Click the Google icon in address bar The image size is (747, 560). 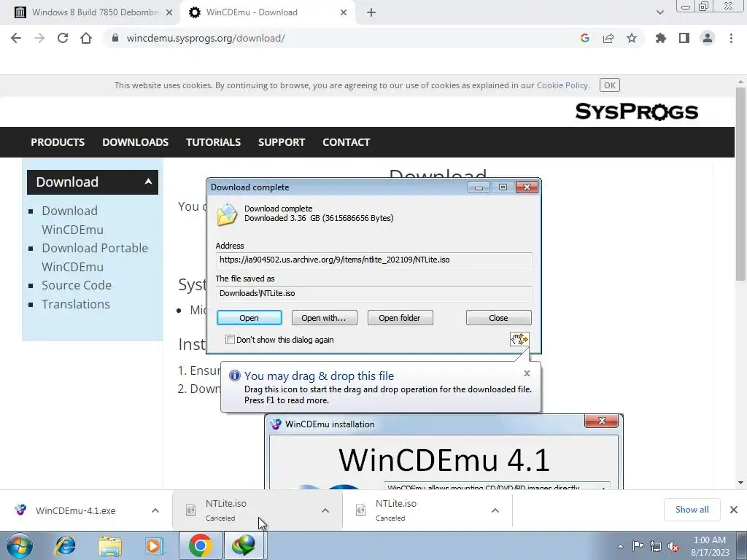[x=585, y=38]
